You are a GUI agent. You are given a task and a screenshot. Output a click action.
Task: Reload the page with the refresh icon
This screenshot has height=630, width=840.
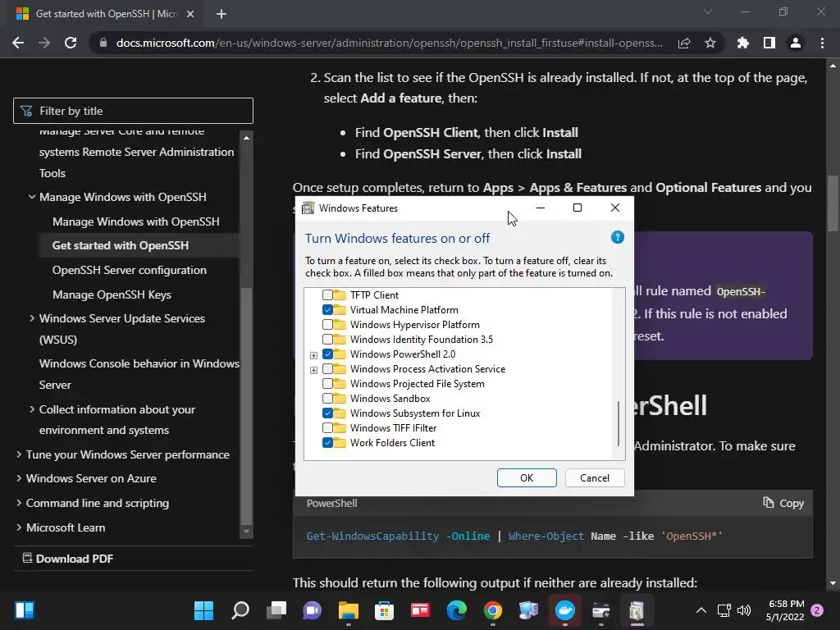pyautogui.click(x=71, y=43)
